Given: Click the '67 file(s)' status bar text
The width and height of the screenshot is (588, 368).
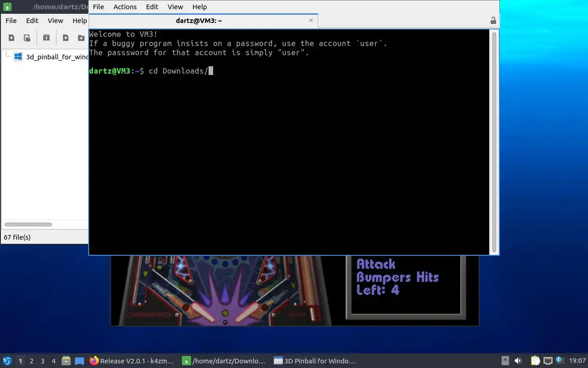Looking at the screenshot, I should pyautogui.click(x=17, y=237).
